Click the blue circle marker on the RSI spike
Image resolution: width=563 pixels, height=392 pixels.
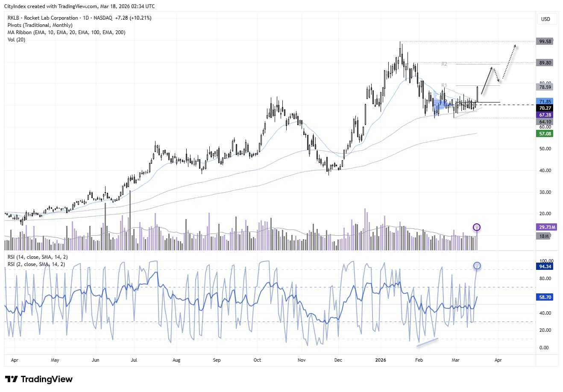(x=477, y=266)
